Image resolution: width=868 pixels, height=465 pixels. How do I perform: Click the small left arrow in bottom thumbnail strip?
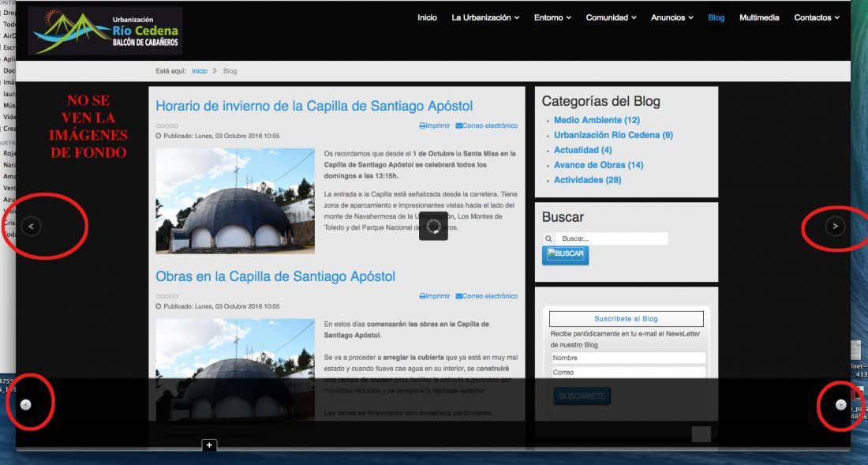tap(25, 405)
